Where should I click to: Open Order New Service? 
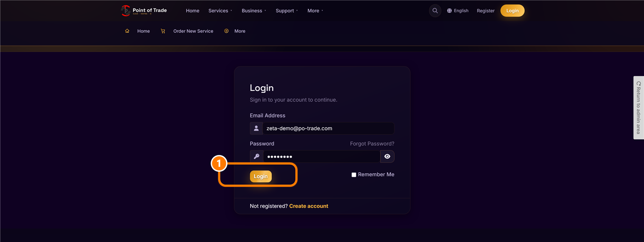pyautogui.click(x=193, y=31)
